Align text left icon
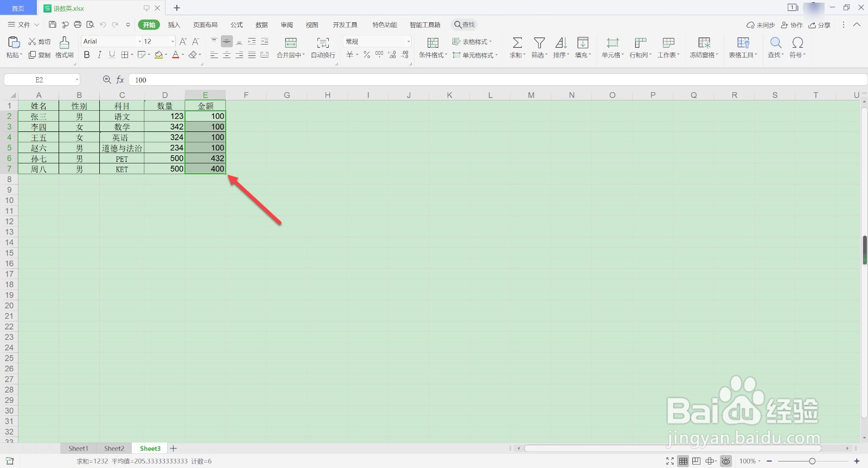 (x=214, y=55)
